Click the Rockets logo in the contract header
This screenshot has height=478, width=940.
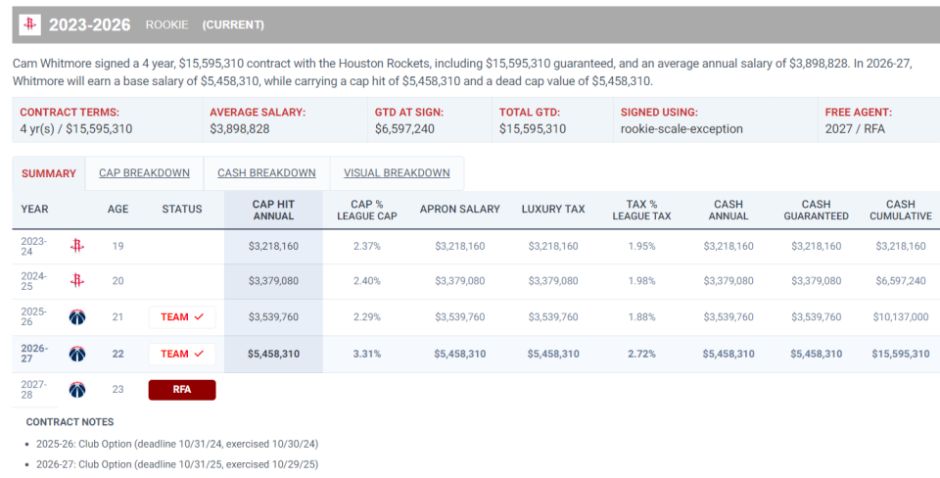coord(30,25)
